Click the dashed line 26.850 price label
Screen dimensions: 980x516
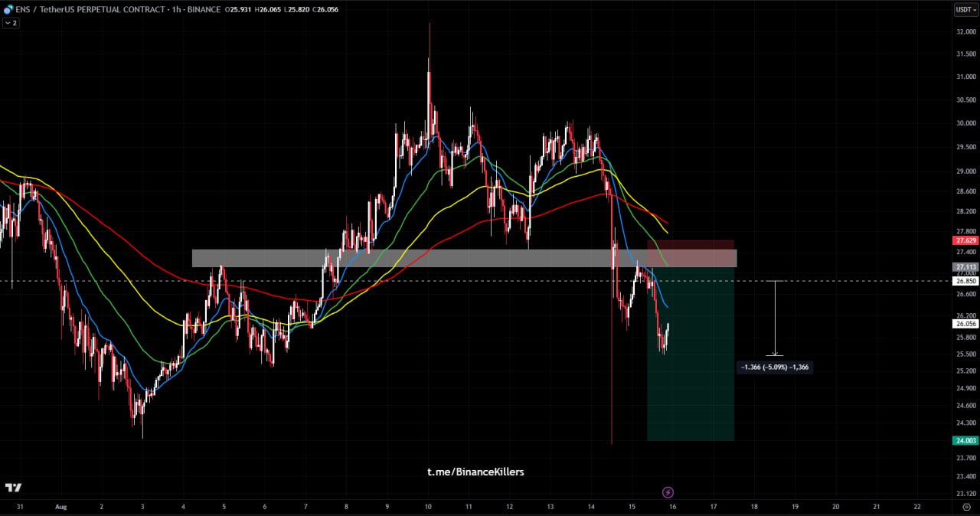click(x=965, y=281)
